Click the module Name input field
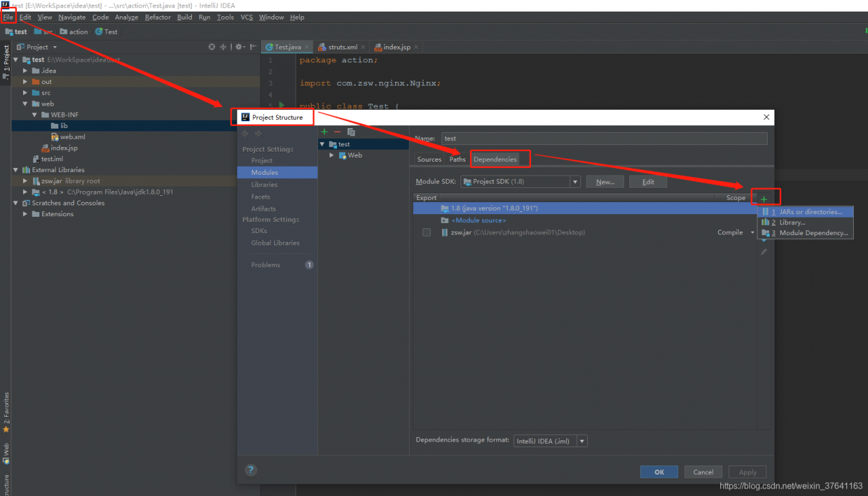Image resolution: width=868 pixels, height=496 pixels. click(x=604, y=138)
